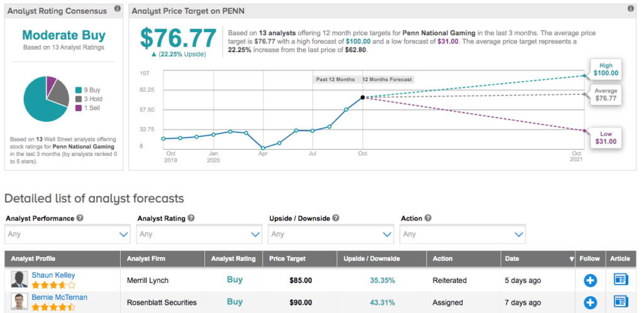Expand the Analyst Performance dropdown
Viewport: 644px width, 313px height.
(x=67, y=234)
